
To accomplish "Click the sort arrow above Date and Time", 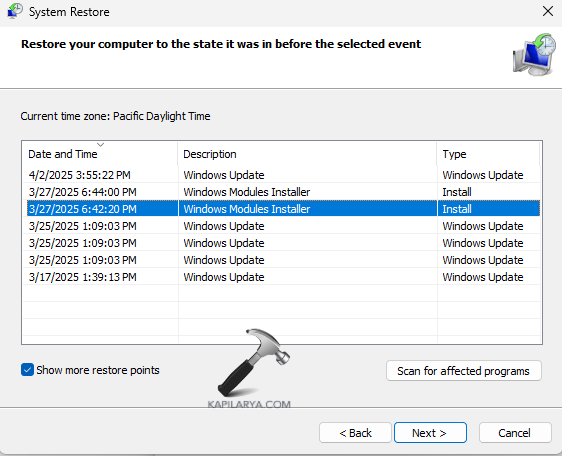I will click(100, 144).
